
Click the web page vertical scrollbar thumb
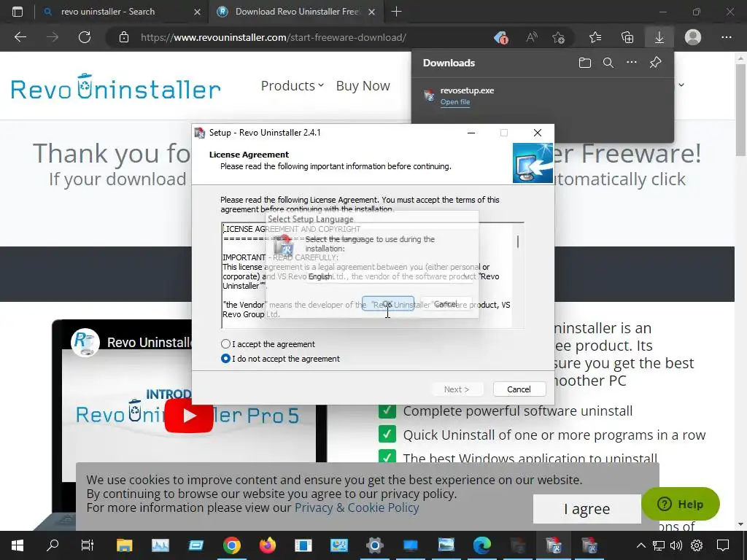coord(740,109)
